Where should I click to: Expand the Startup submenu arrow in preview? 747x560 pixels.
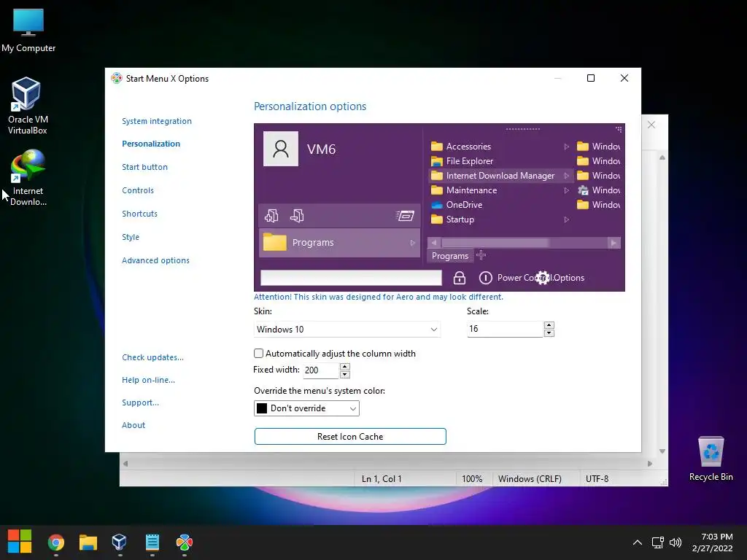566,219
